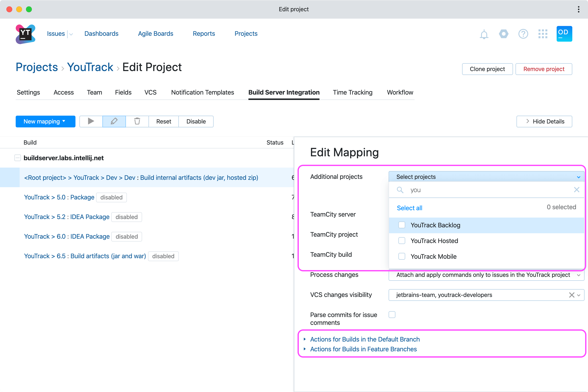588x392 pixels.
Task: Open Agile Boards in the top menu
Action: (156, 34)
